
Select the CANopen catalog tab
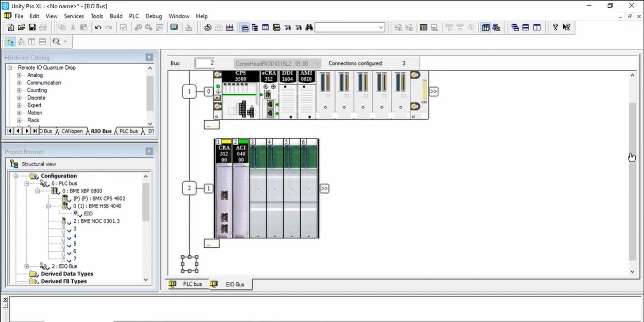(72, 131)
